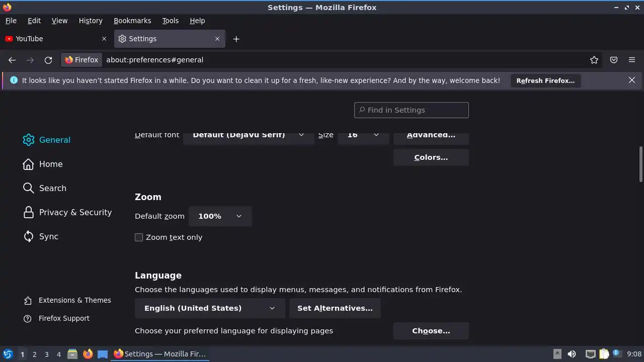Enable Zoom text only checkbox
Viewport: 644px width, 362px height.
pyautogui.click(x=139, y=237)
